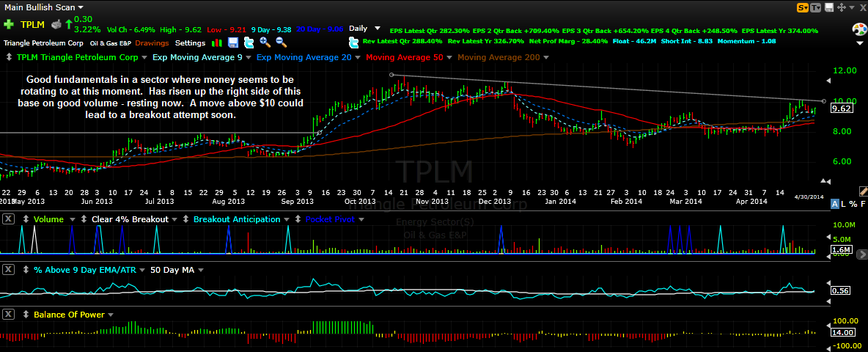Close the % Above 9 Day EMA/ATR pane

pos(8,270)
